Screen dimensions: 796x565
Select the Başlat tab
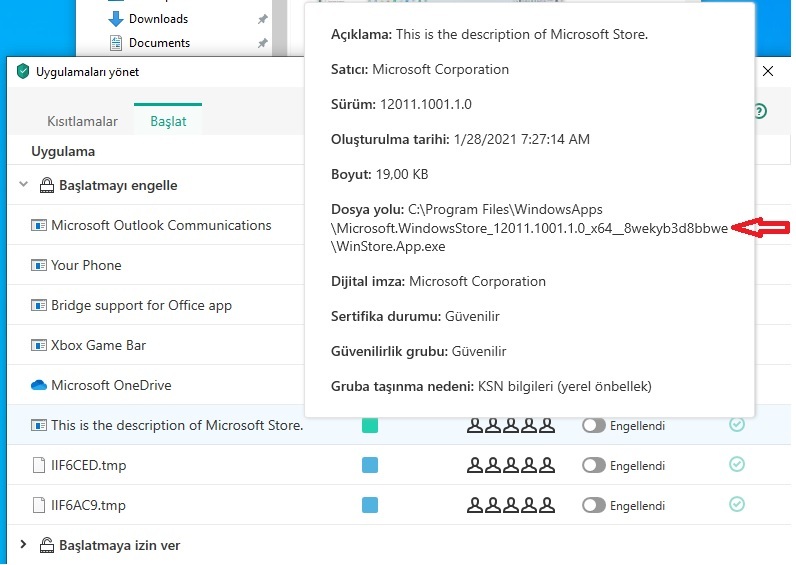[168, 121]
